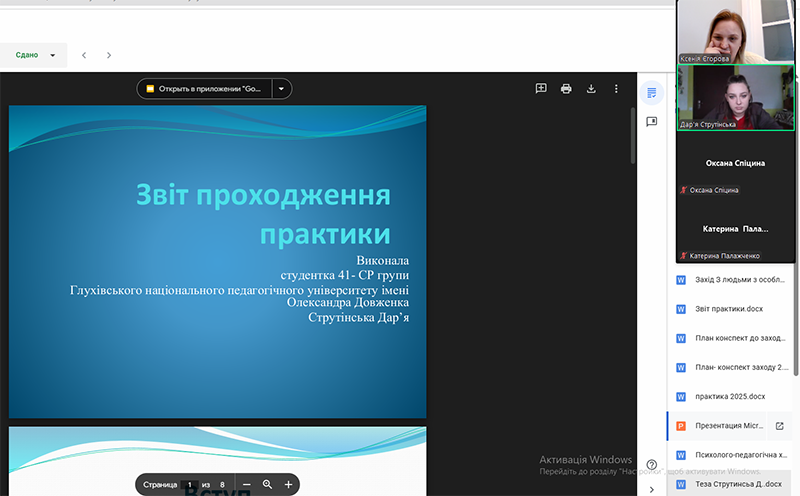Download the presentation file

point(591,89)
